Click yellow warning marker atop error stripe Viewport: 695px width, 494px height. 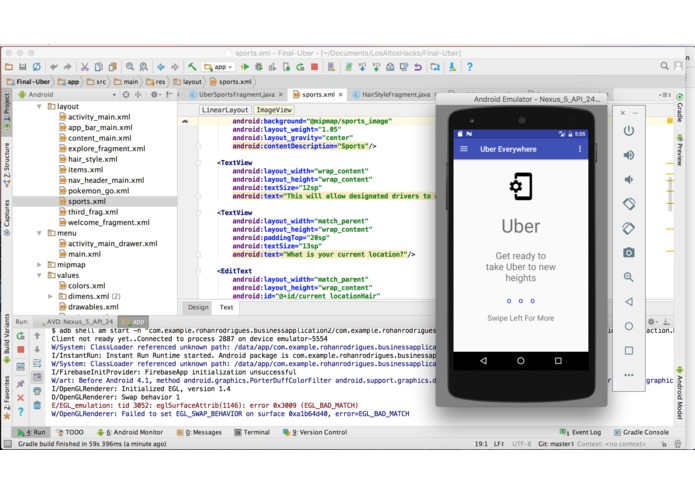(670, 121)
